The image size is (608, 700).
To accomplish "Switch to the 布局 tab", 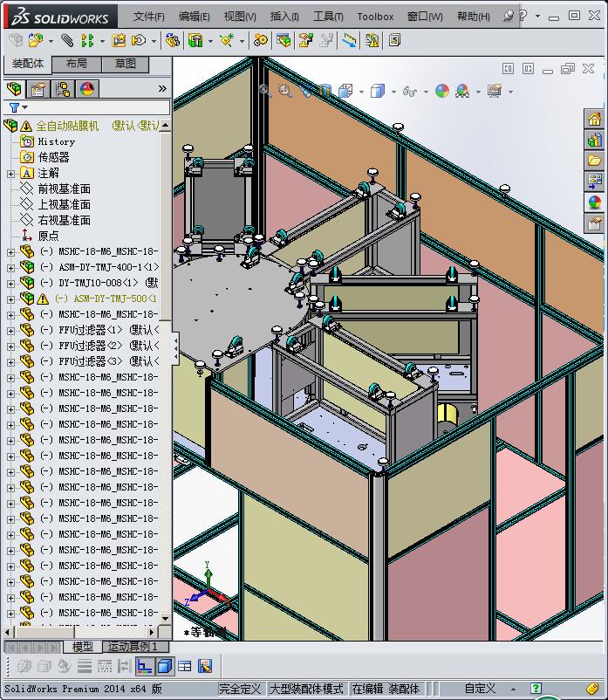I will click(76, 64).
